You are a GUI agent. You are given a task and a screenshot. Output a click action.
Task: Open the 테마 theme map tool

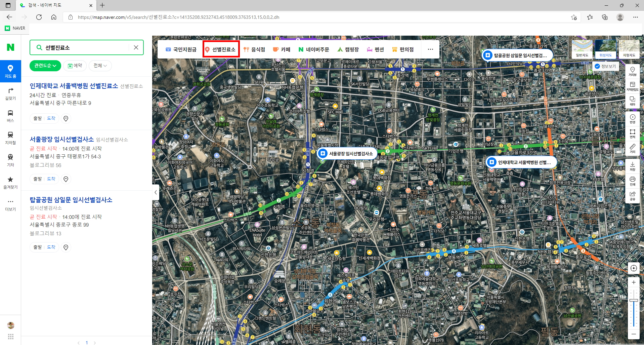coord(633,101)
